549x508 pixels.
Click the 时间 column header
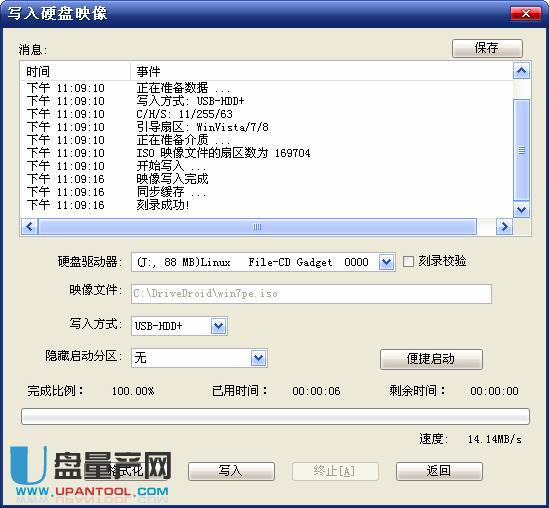pos(75,71)
